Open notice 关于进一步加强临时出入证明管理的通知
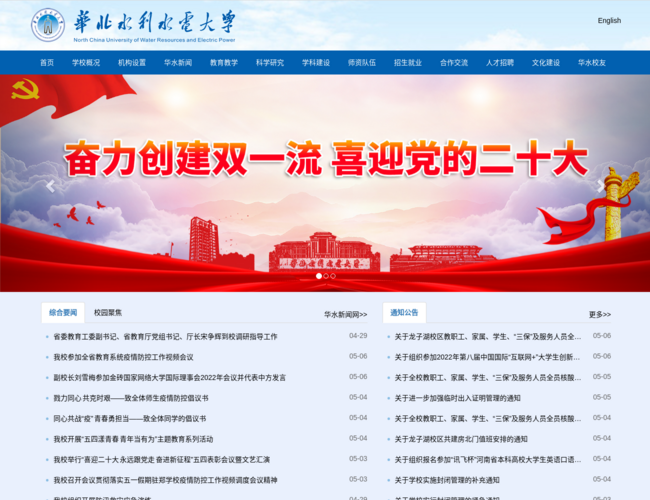 pos(457,398)
